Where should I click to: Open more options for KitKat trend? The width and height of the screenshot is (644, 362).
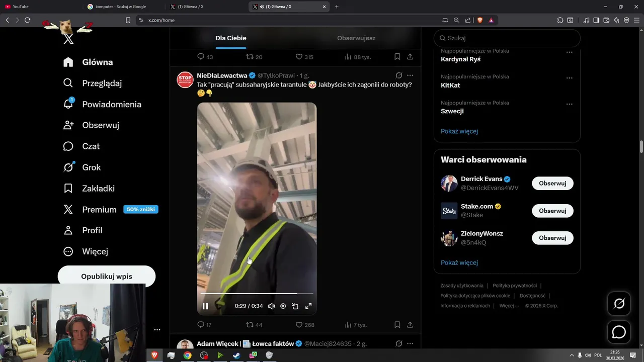point(570,78)
